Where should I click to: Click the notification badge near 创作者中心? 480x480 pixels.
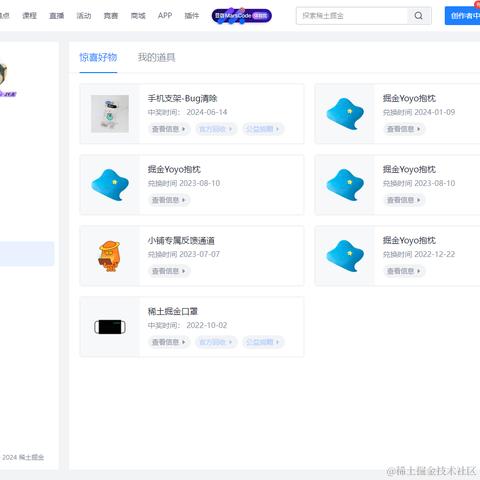point(477,4)
